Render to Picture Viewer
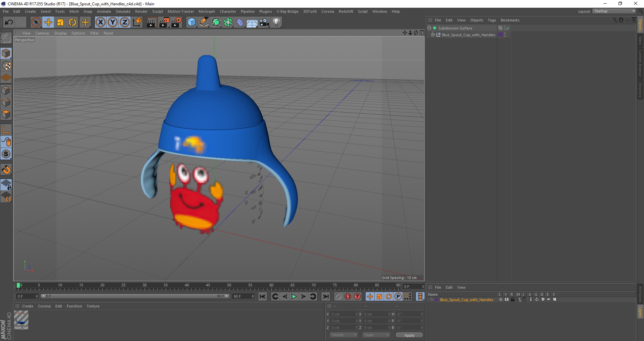Viewport: 644px width, 341px height. click(164, 22)
